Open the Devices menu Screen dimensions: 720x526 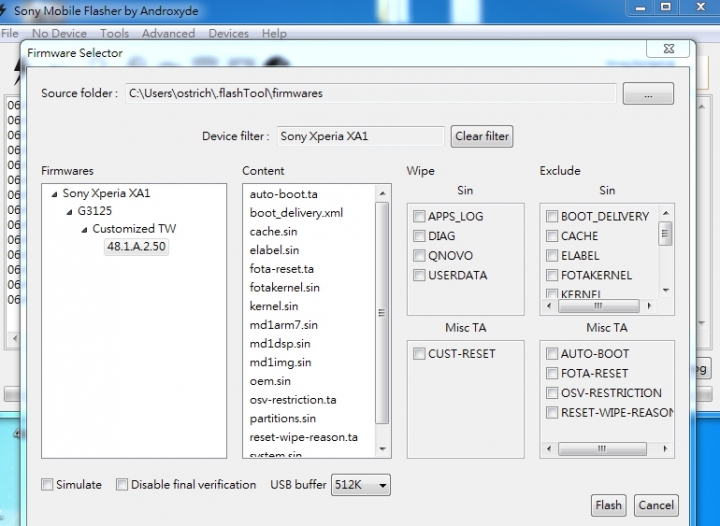tap(228, 34)
